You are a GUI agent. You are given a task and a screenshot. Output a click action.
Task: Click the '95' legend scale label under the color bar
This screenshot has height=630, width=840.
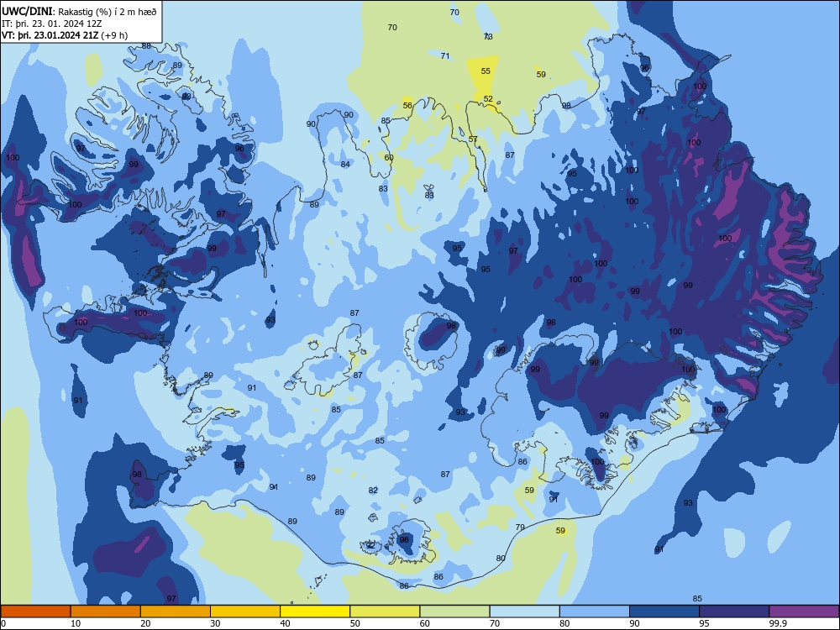coord(704,623)
